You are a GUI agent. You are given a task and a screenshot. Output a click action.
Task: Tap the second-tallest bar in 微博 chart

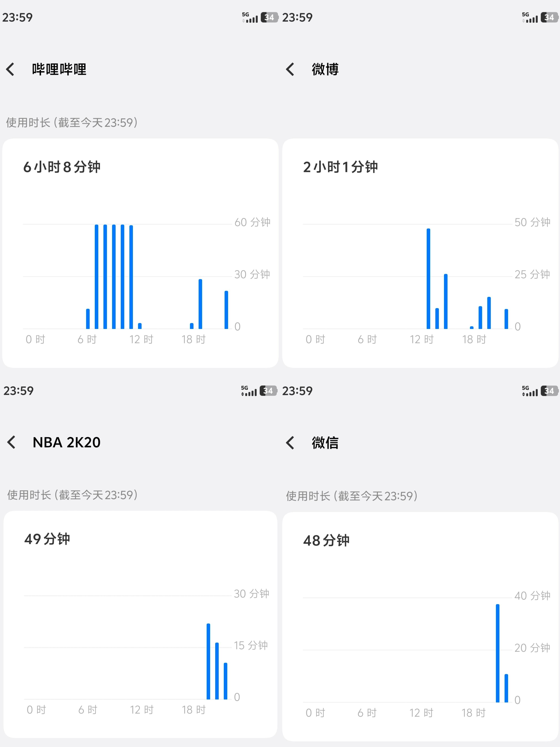click(x=446, y=301)
